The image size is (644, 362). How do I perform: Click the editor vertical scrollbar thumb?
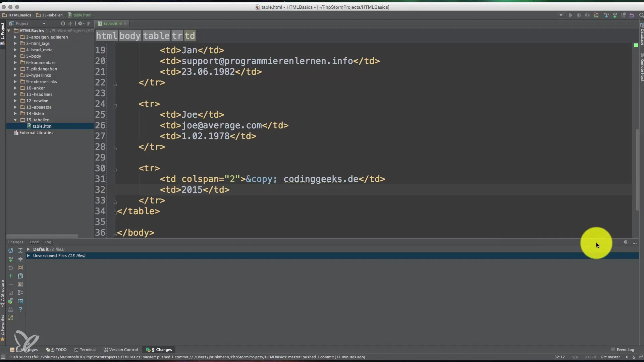tap(637, 170)
